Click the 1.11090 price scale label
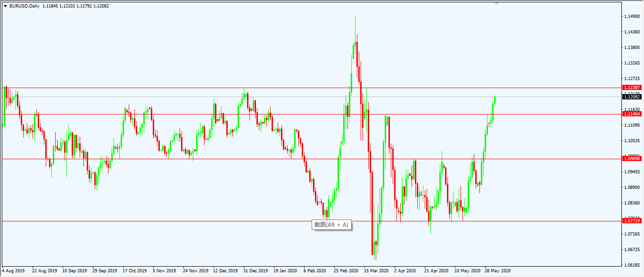 pos(632,125)
